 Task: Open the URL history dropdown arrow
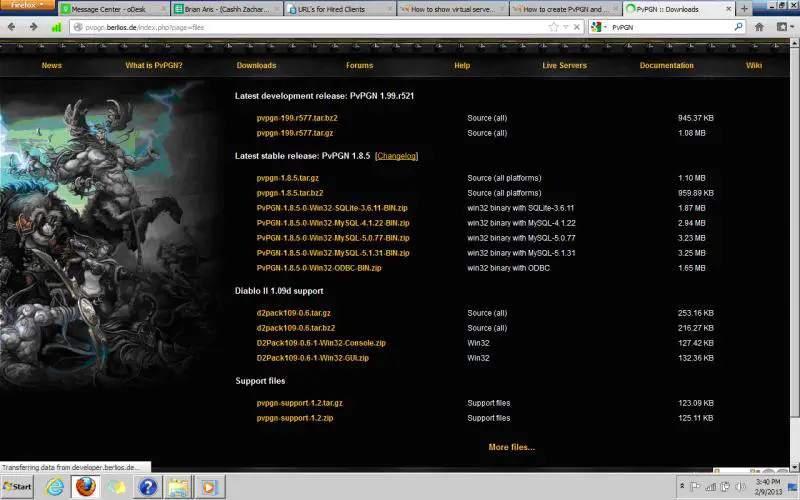pyautogui.click(x=565, y=27)
